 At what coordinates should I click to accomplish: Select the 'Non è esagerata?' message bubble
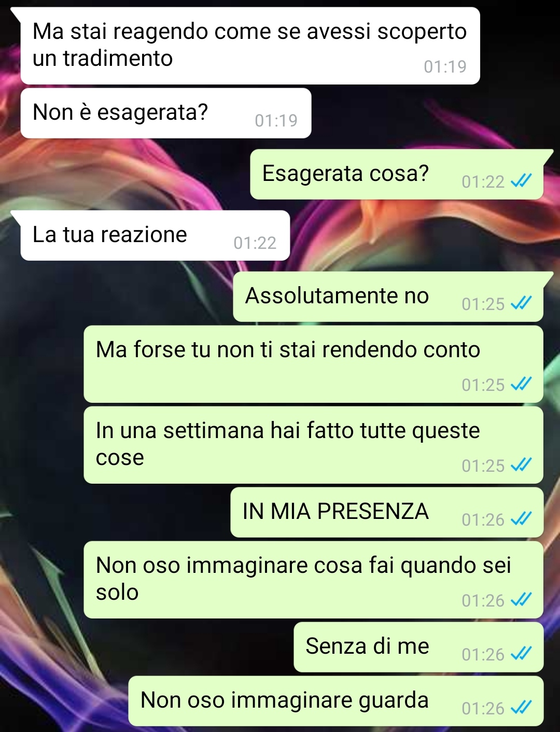click(x=166, y=113)
